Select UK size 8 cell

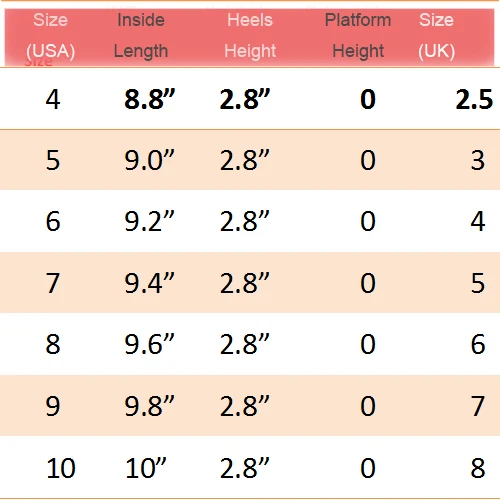[478, 468]
